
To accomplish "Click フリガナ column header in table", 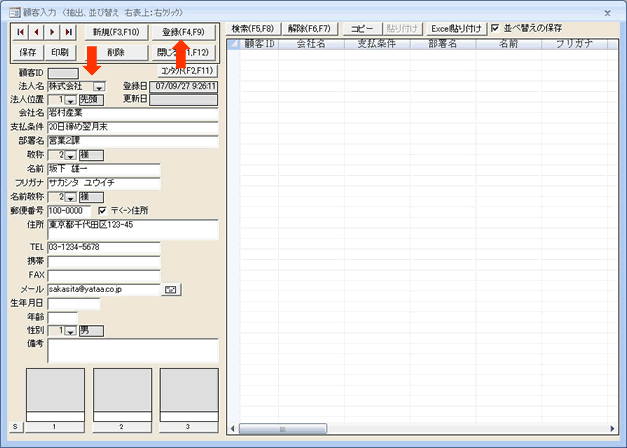I will point(574,44).
